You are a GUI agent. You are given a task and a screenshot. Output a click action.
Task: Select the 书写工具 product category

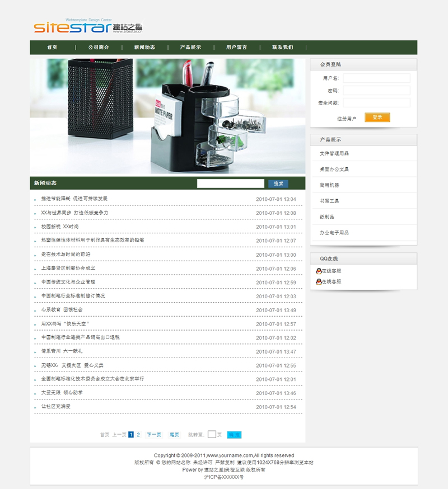(329, 201)
